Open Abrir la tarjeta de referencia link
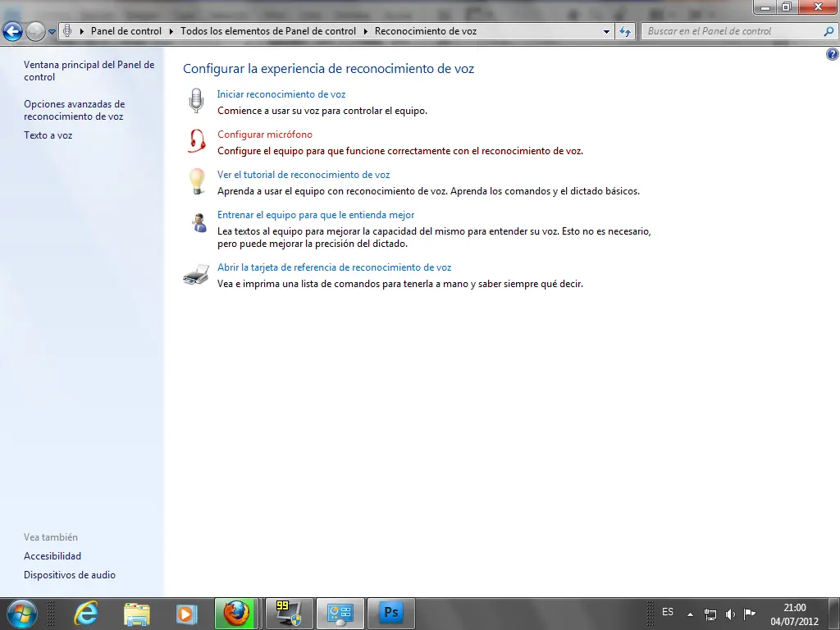Screen dimensions: 840x630 [x=335, y=267]
